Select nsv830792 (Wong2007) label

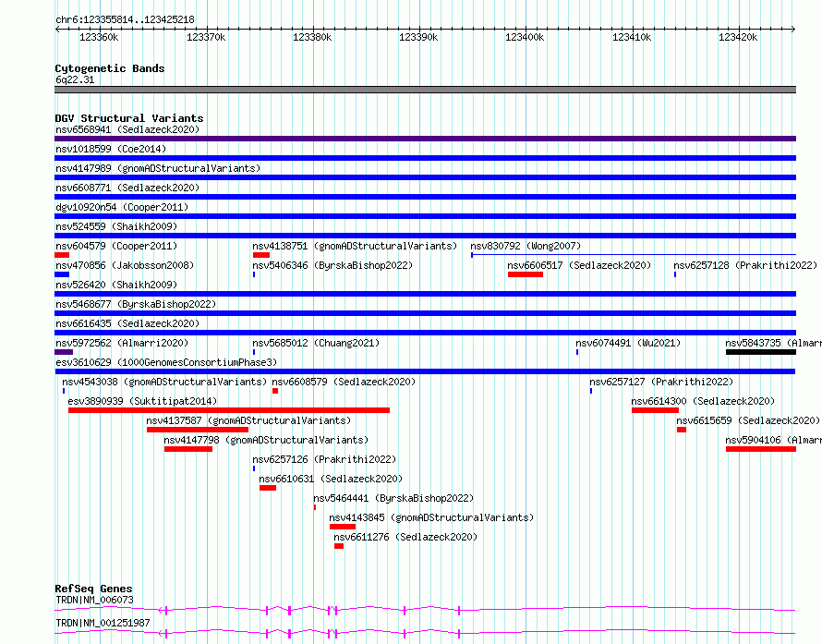[526, 246]
